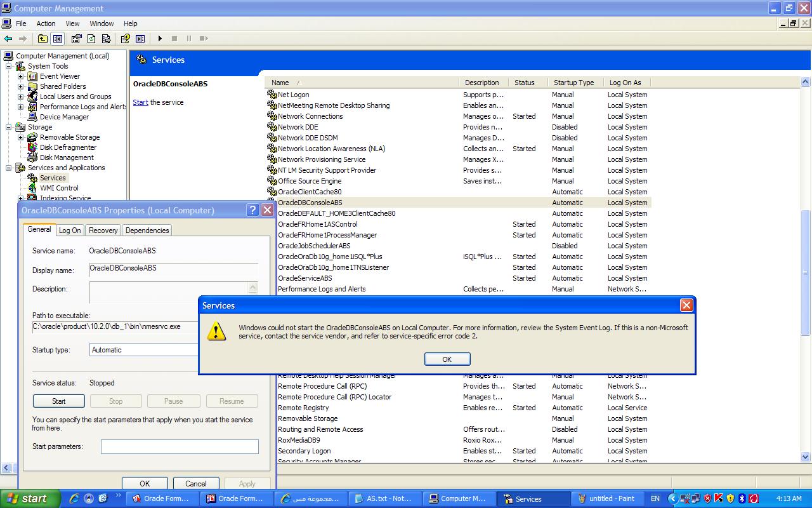Select Device Manager in the console tree

pos(64,117)
